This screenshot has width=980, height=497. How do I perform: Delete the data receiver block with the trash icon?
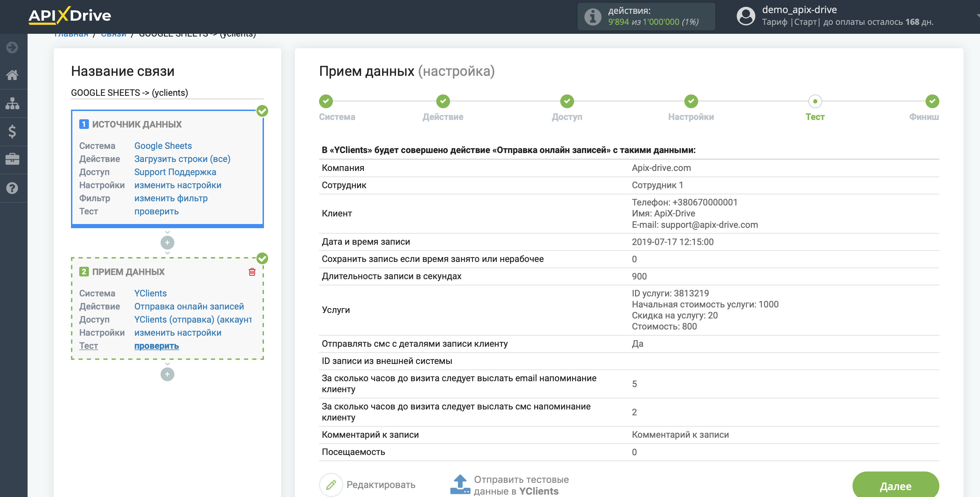[x=252, y=272]
